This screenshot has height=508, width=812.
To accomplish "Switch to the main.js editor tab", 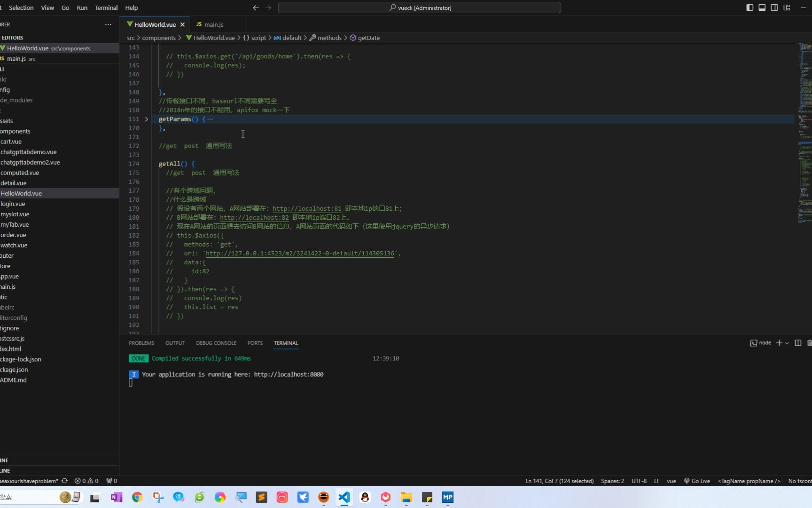I will coord(214,24).
